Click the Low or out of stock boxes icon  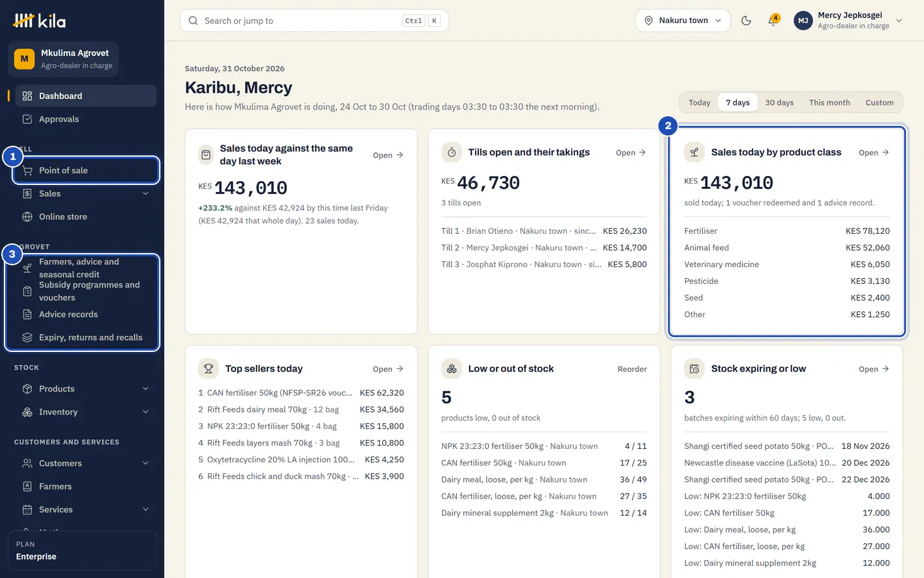[452, 369]
